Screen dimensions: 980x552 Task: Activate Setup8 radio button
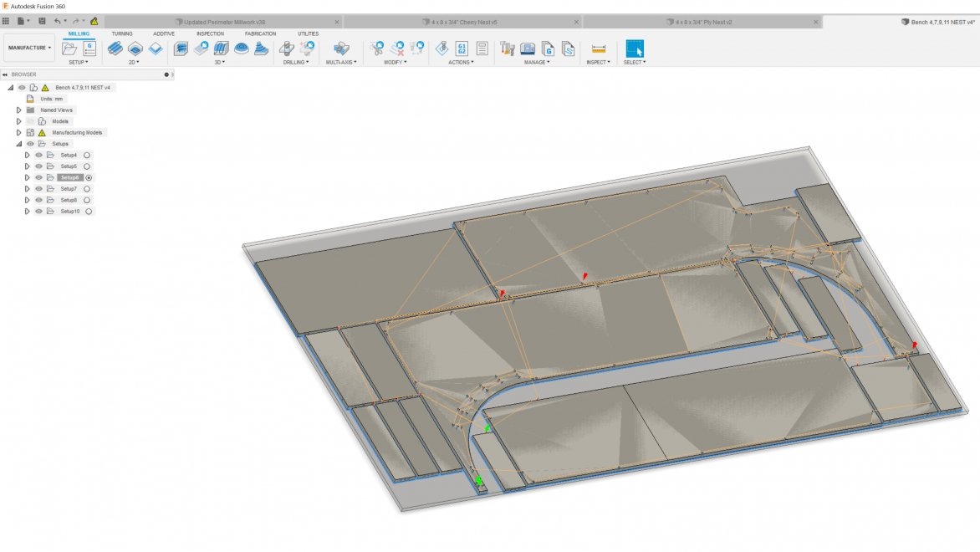(87, 200)
